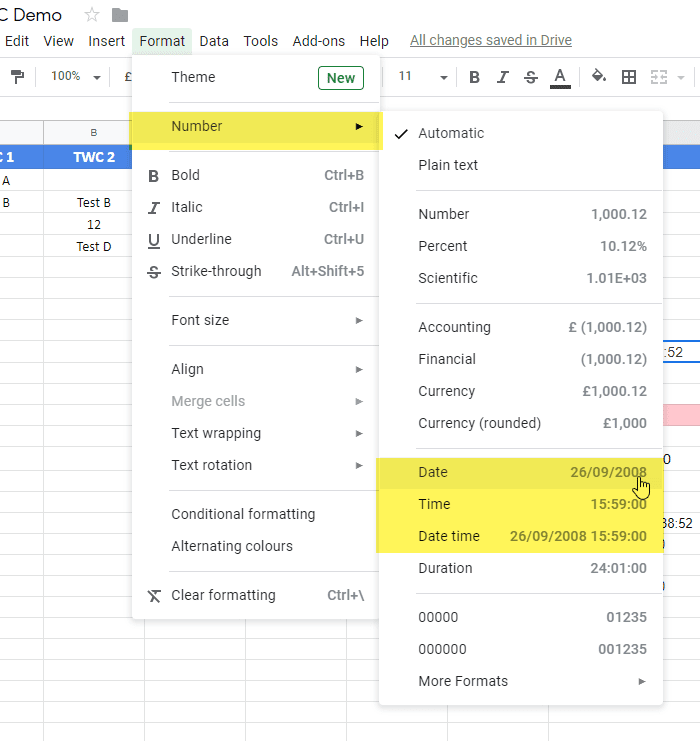
Task: Open the Data menu
Action: [214, 41]
